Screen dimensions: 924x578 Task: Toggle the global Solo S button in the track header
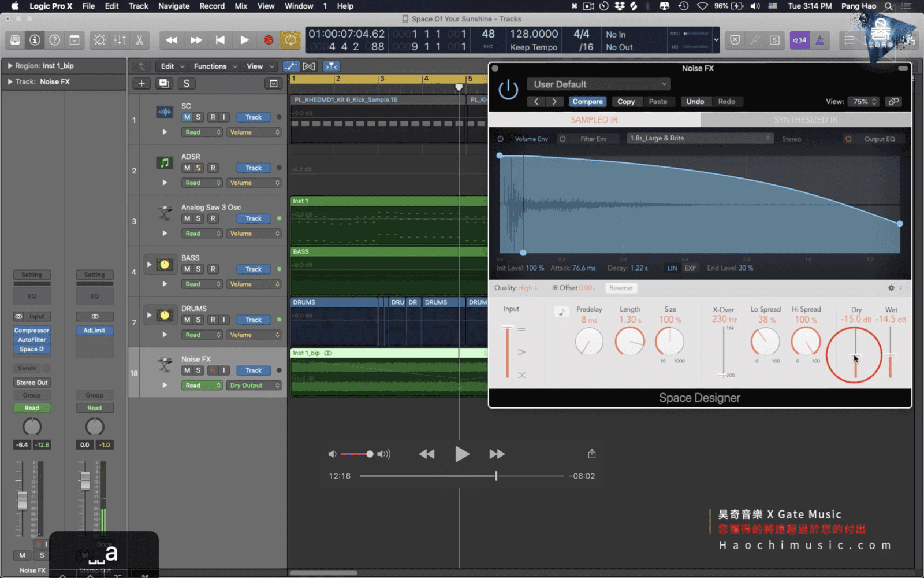pyautogui.click(x=186, y=83)
